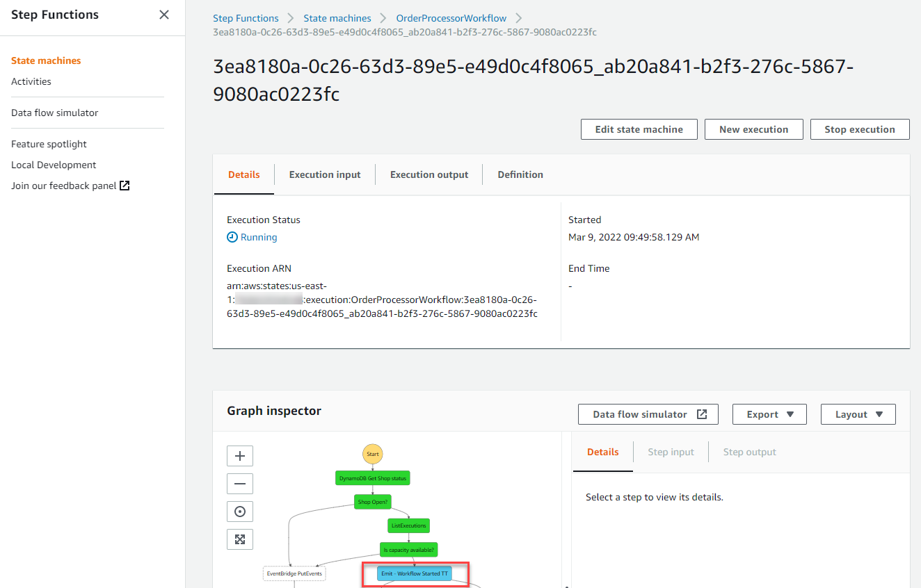This screenshot has height=588, width=921.
Task: Select the execution Details tab
Action: [x=244, y=174]
